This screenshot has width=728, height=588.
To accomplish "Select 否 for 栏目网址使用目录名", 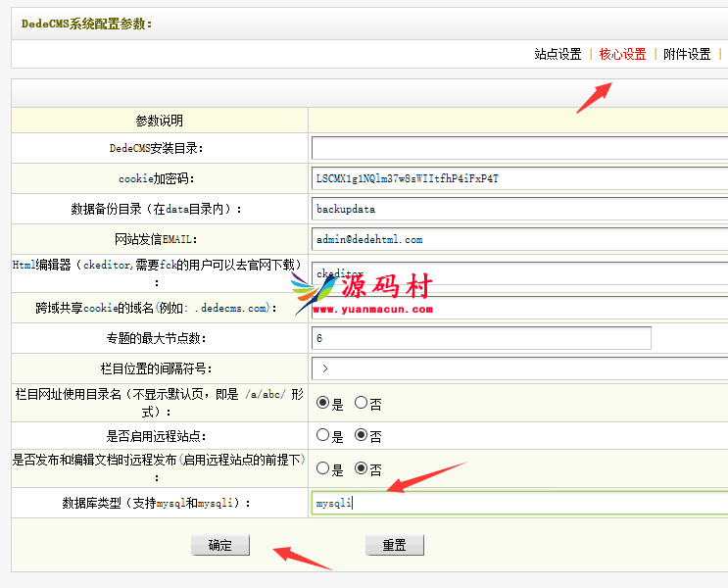I will click(361, 403).
